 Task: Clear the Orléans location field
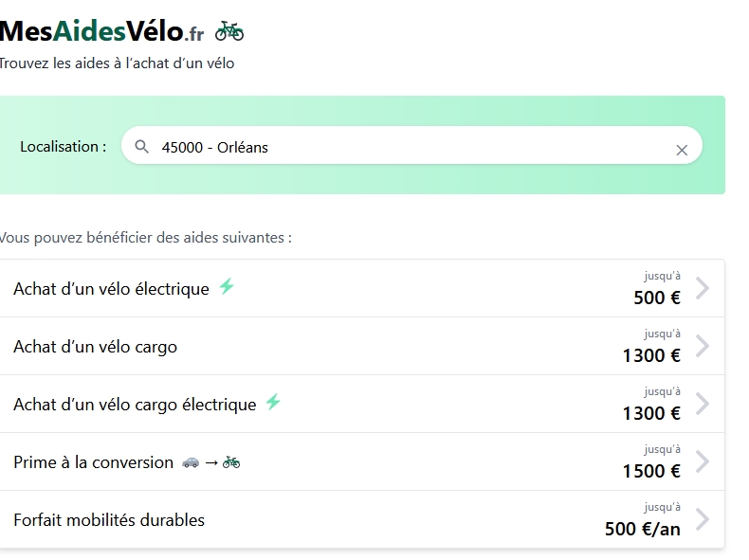pos(681,150)
